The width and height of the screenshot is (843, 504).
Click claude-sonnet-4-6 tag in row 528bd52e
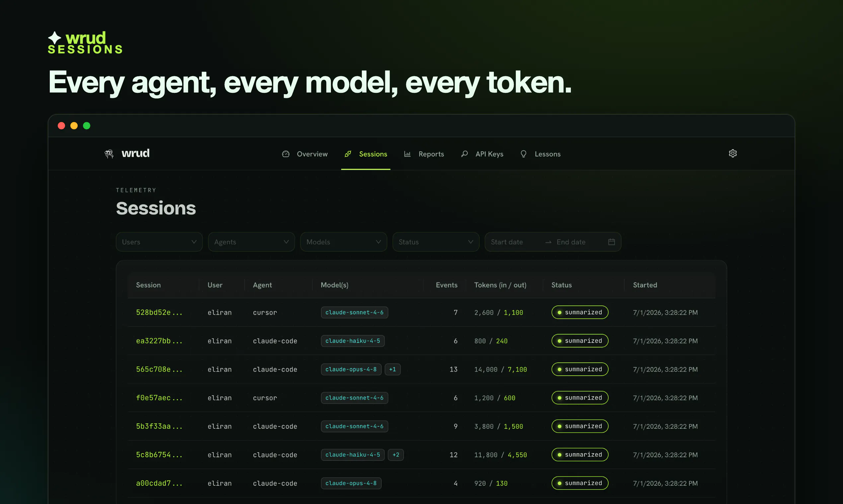click(x=354, y=312)
